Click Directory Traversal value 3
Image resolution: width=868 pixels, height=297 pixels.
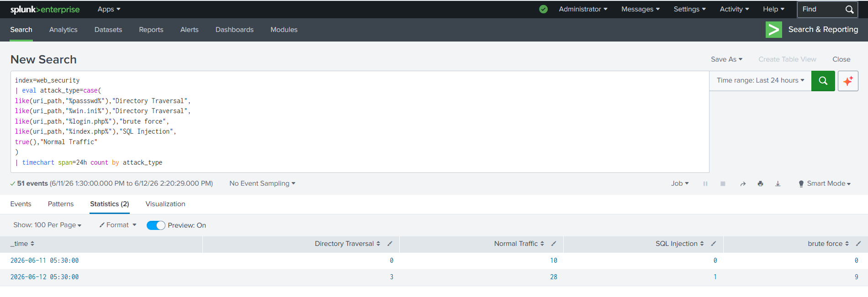pyautogui.click(x=392, y=277)
